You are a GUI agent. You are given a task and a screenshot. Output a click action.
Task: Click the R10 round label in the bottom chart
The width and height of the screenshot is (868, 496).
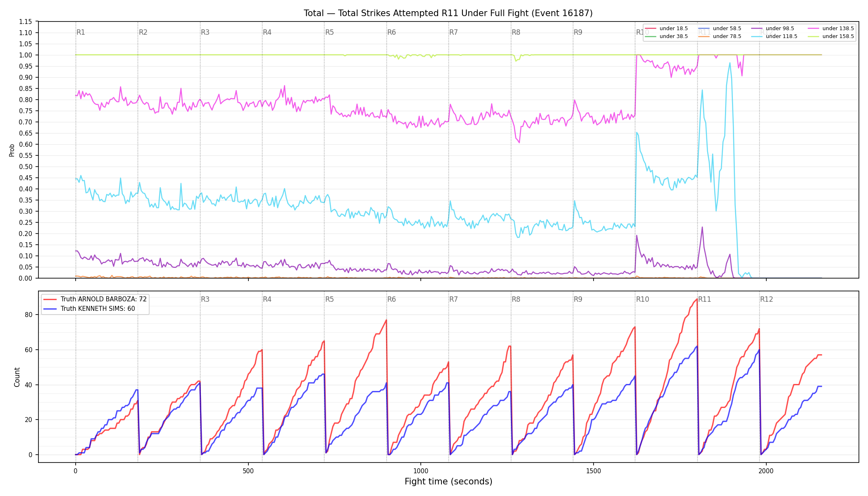pos(642,299)
